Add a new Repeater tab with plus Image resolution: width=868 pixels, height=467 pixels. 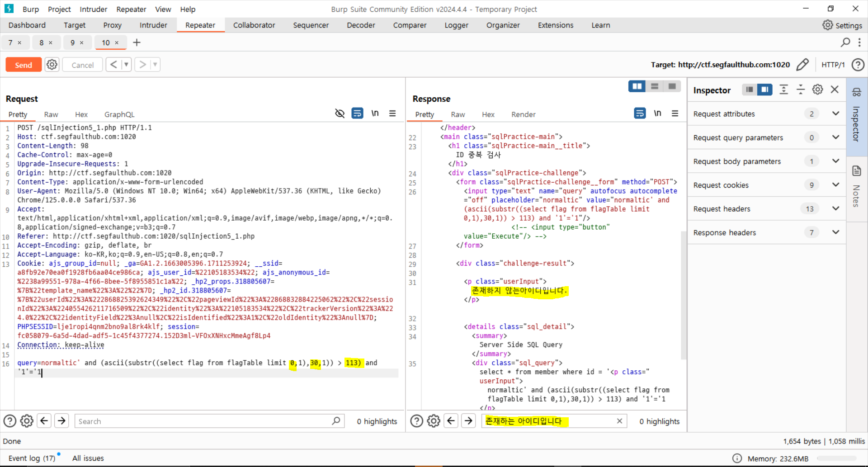pos(137,42)
